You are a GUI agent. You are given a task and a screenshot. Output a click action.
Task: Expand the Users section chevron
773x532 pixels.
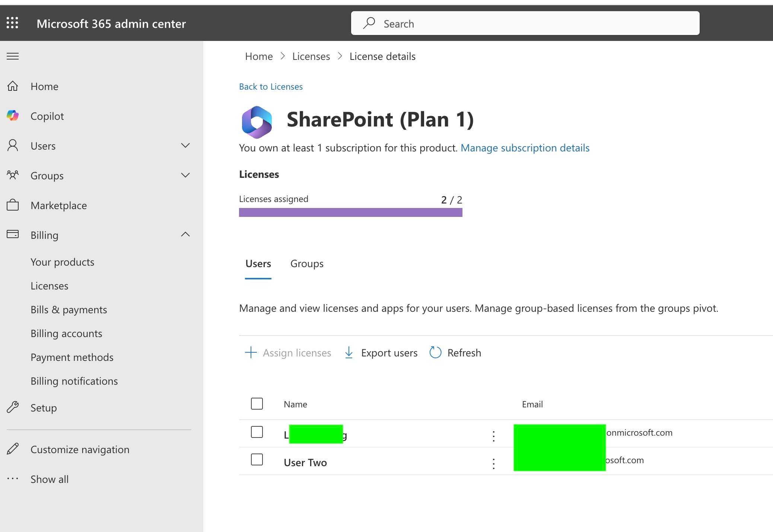pos(185,145)
